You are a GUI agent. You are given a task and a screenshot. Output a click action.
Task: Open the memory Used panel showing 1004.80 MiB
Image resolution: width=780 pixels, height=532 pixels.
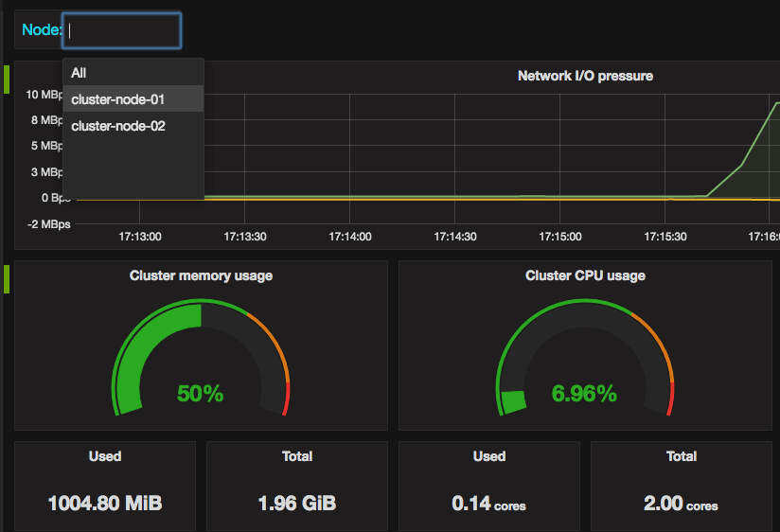(105, 486)
